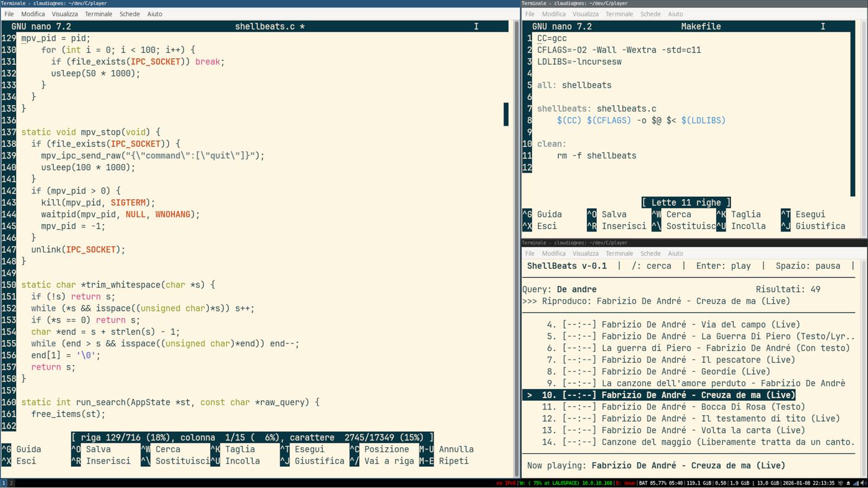
Task: Open Terminale menu in Makefile terminal window
Action: pyautogui.click(x=620, y=14)
